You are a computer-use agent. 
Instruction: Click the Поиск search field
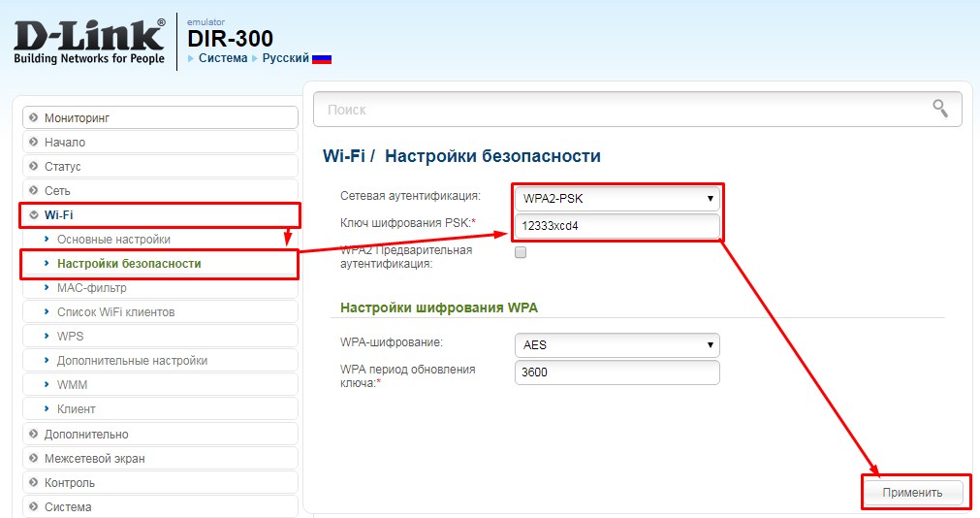point(638,109)
